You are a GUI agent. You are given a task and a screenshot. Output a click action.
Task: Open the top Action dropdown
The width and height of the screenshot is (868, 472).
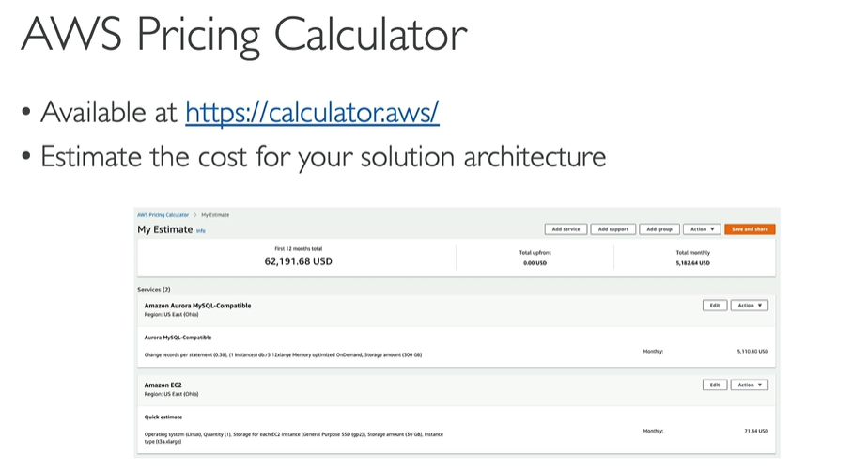click(702, 229)
